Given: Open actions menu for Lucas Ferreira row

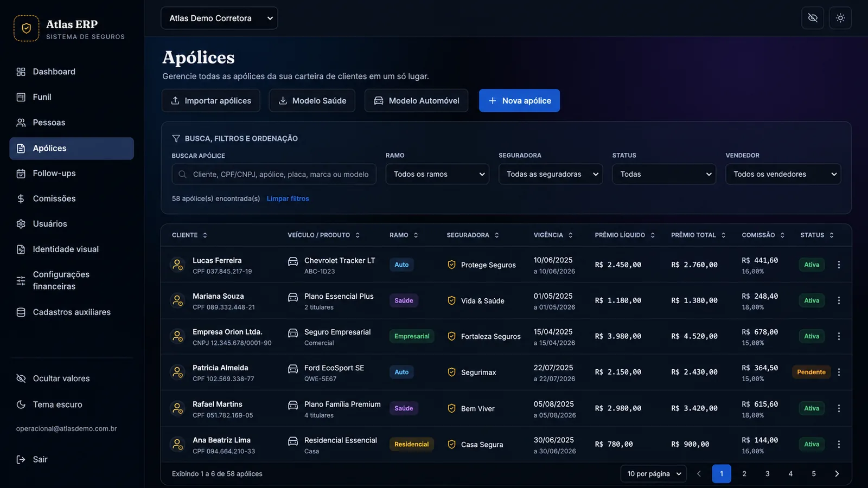Looking at the screenshot, I should pos(839,265).
